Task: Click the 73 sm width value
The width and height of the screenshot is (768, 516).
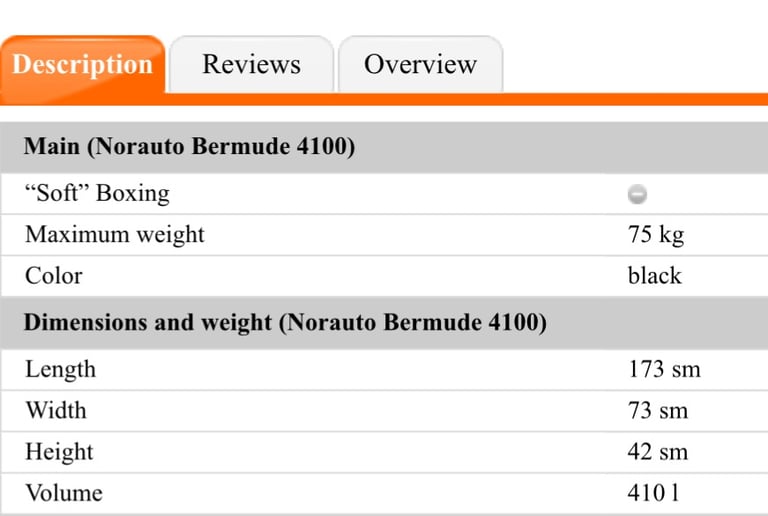Action: 658,411
